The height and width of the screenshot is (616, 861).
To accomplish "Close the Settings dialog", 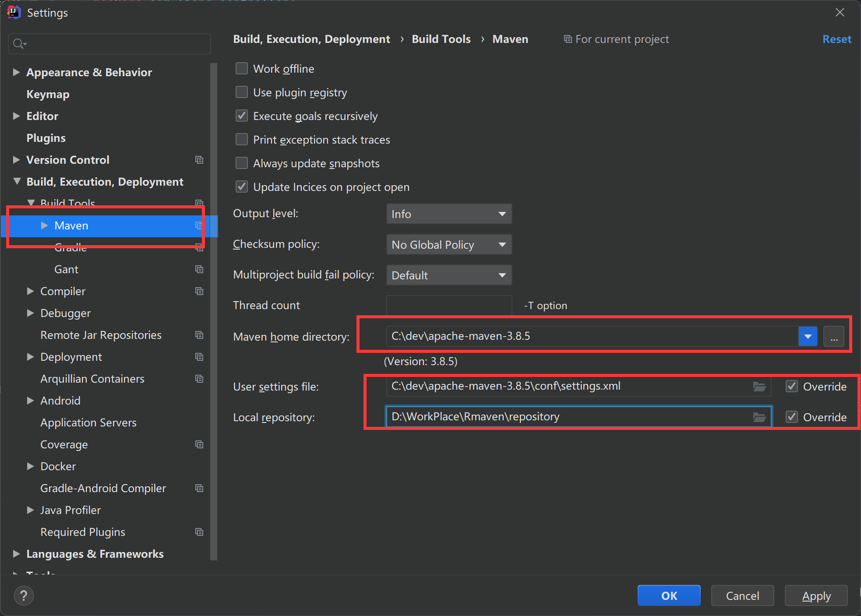I will [x=840, y=12].
